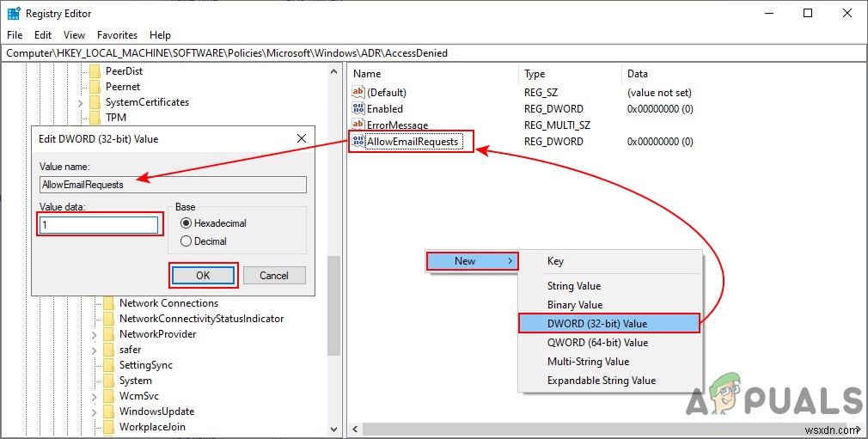868x439 pixels.
Task: Click the Value name field
Action: tap(173, 185)
